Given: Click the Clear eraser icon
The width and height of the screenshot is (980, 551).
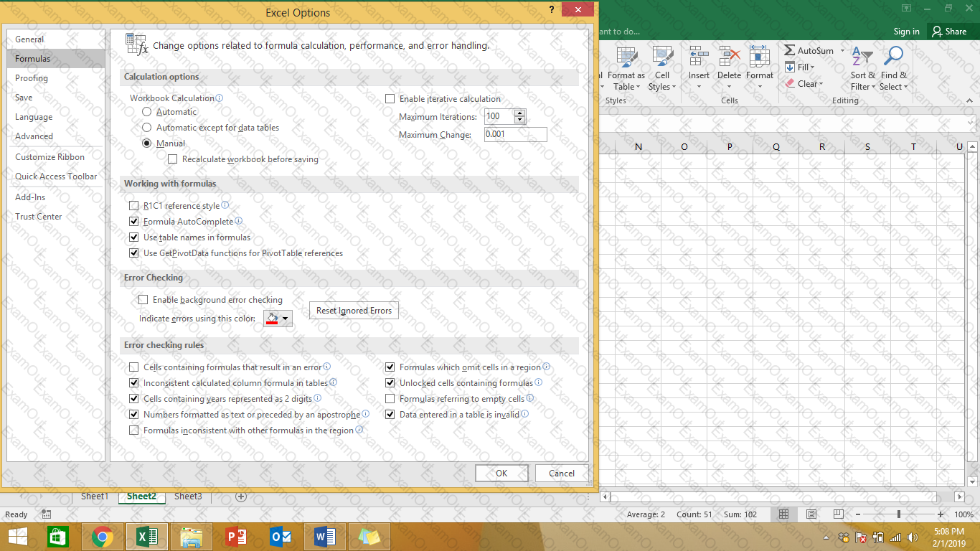Looking at the screenshot, I should pyautogui.click(x=790, y=84).
